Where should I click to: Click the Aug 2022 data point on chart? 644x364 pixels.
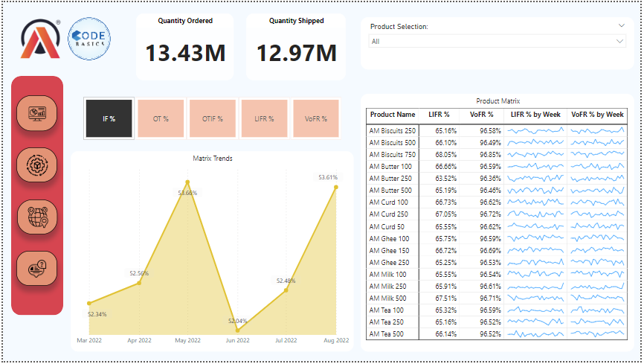[336, 188]
